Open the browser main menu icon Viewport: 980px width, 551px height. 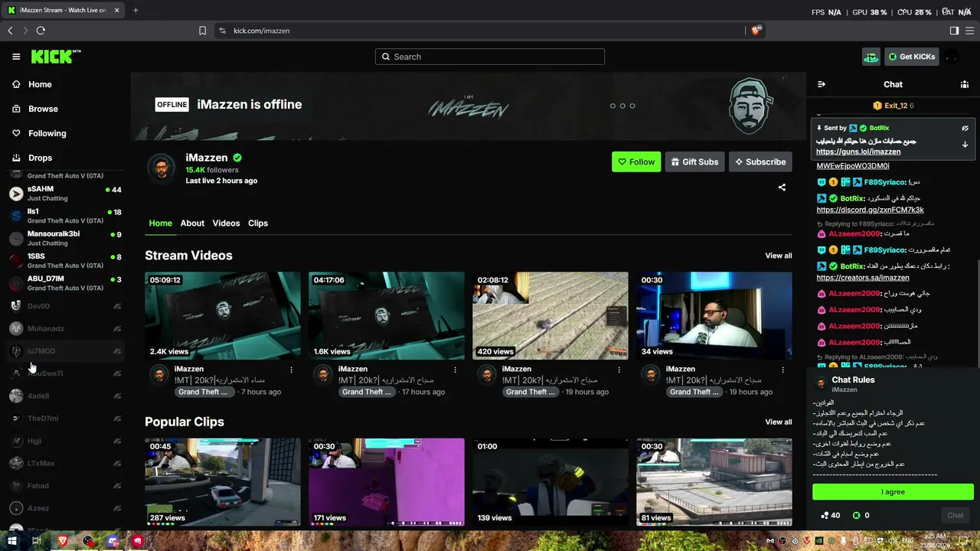pyautogui.click(x=970, y=31)
